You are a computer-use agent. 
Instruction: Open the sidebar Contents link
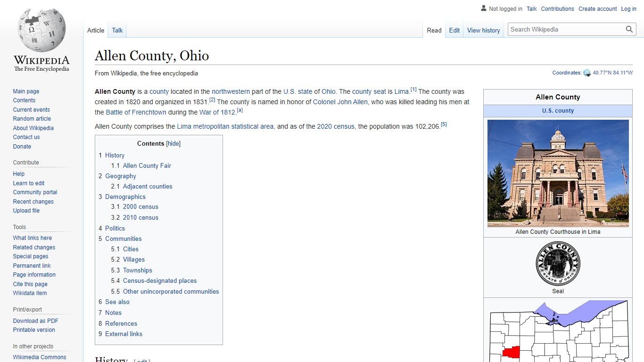24,100
